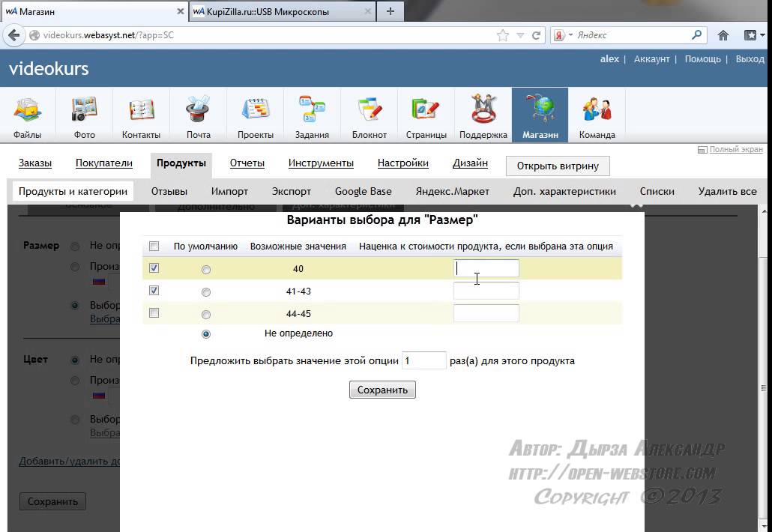
Task: Open the address bar history dropdown arrow
Action: 520,35
